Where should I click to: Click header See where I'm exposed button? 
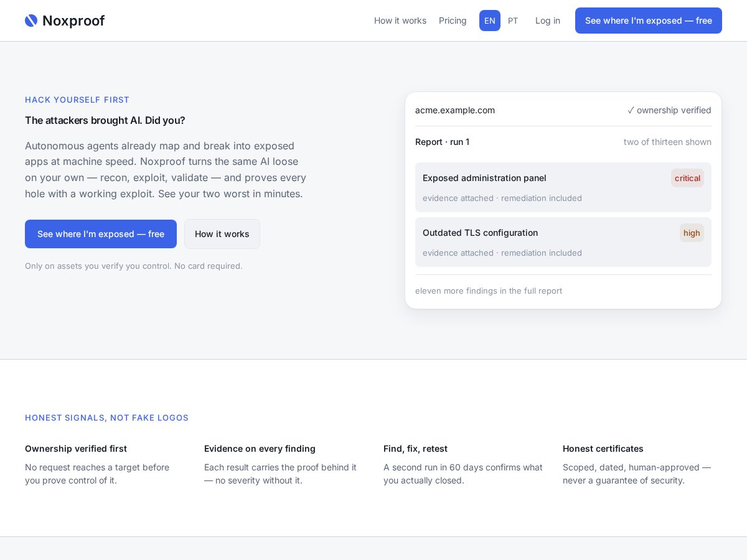649,21
